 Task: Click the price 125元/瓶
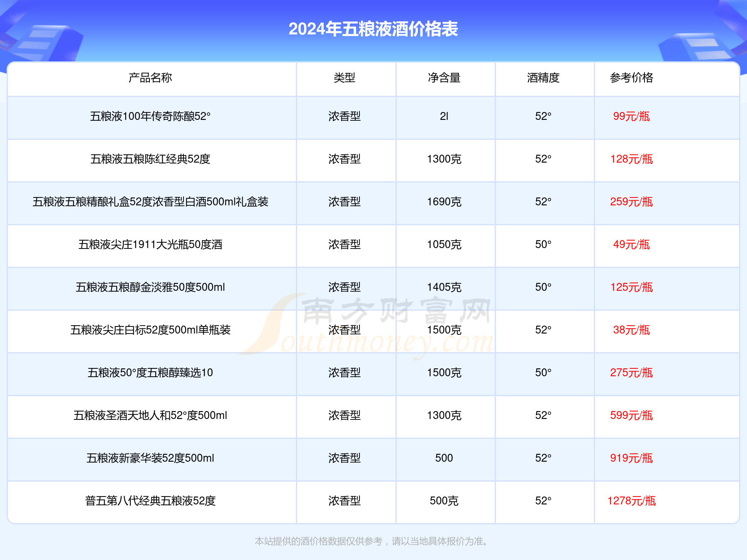tap(632, 287)
